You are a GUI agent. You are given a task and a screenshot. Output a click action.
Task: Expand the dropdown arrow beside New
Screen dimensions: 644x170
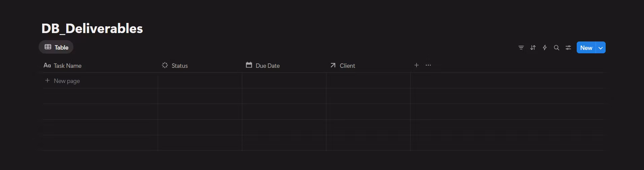tap(601, 48)
